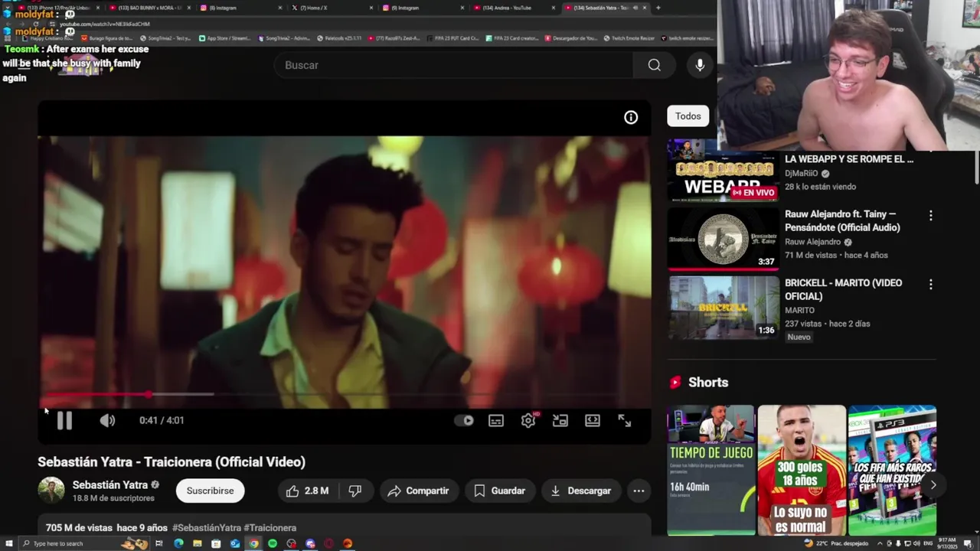Image resolution: width=980 pixels, height=551 pixels.
Task: Open File Explorer from the taskbar
Action: [198, 543]
